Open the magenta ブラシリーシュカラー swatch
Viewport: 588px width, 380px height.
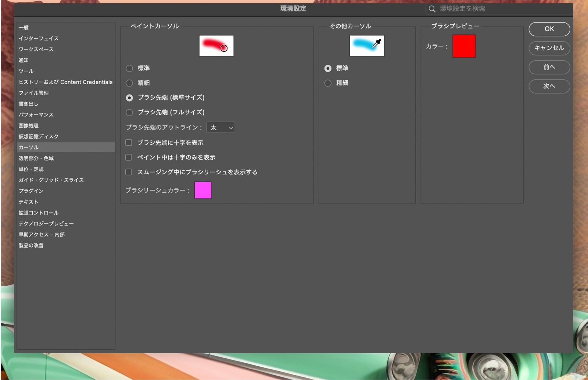coord(203,190)
